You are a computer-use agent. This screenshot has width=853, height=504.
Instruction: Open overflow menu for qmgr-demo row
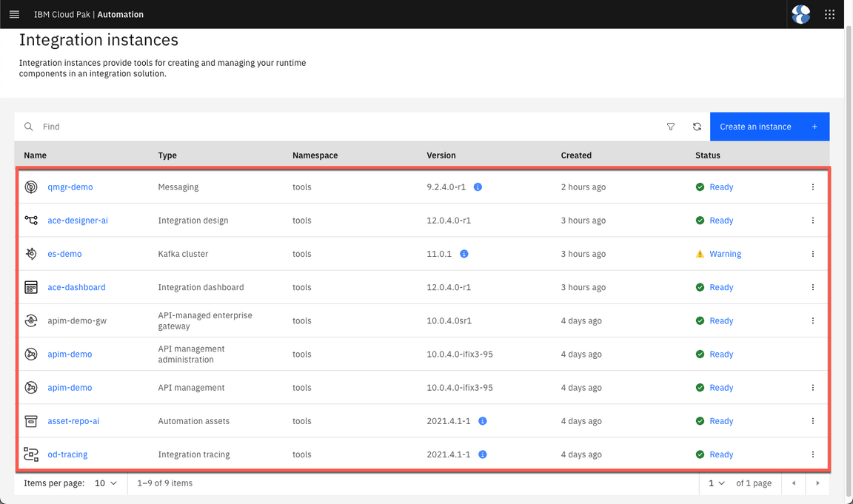pos(812,187)
